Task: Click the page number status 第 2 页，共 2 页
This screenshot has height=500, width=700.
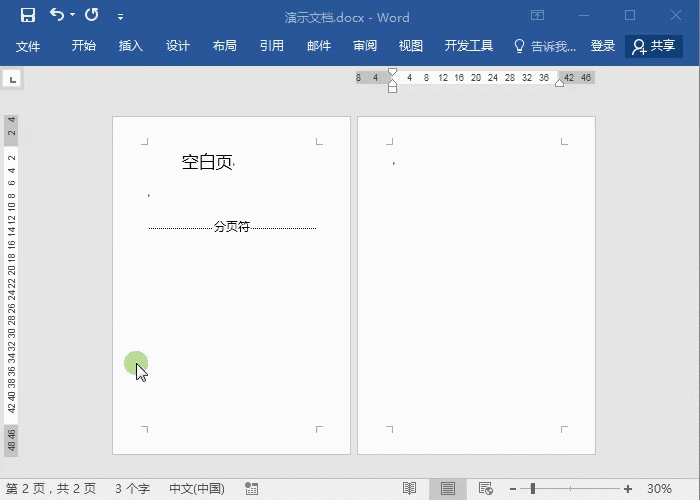Action: pyautogui.click(x=51, y=489)
